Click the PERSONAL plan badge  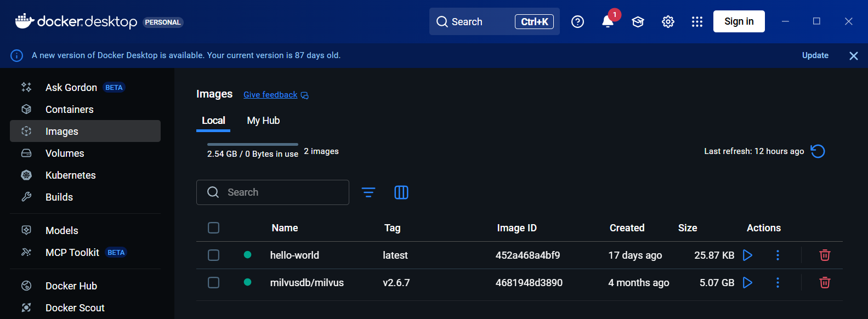tap(163, 22)
